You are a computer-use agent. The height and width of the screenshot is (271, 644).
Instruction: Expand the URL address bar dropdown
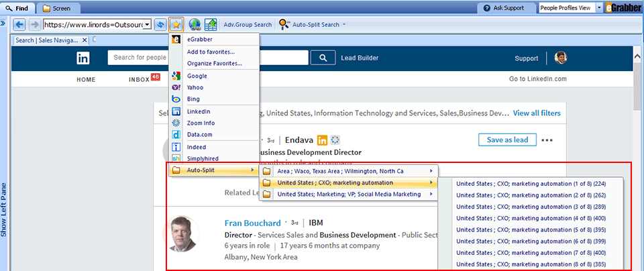(x=148, y=25)
